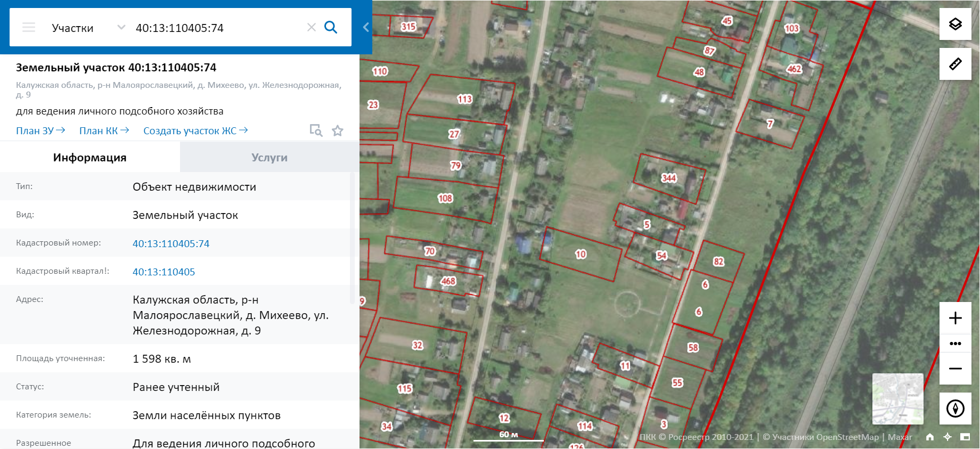This screenshot has width=980, height=449.
Task: Open the three-dot more map options
Action: tap(956, 344)
